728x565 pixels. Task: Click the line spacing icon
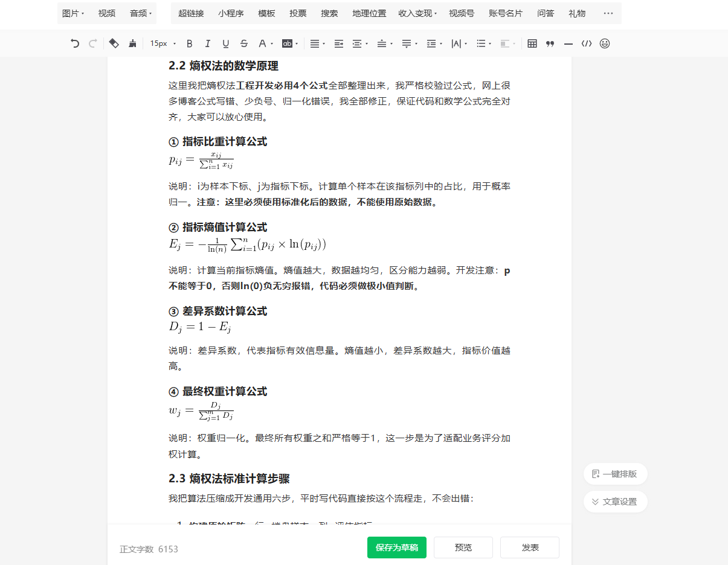point(431,43)
